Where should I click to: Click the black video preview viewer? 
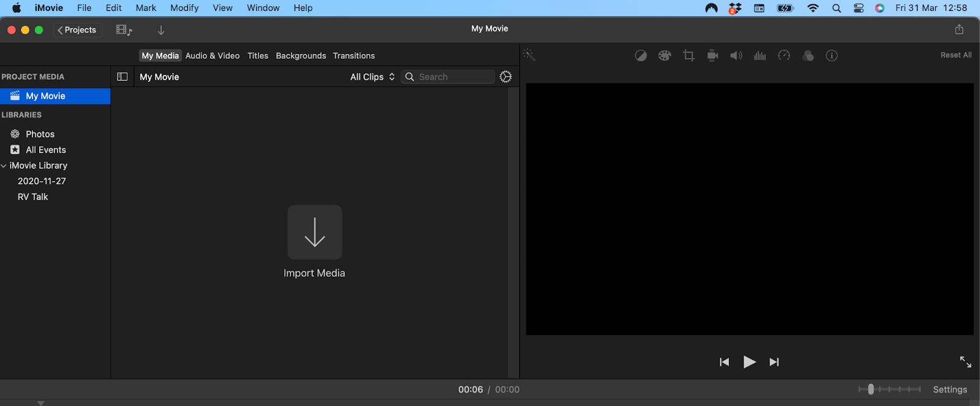point(750,209)
